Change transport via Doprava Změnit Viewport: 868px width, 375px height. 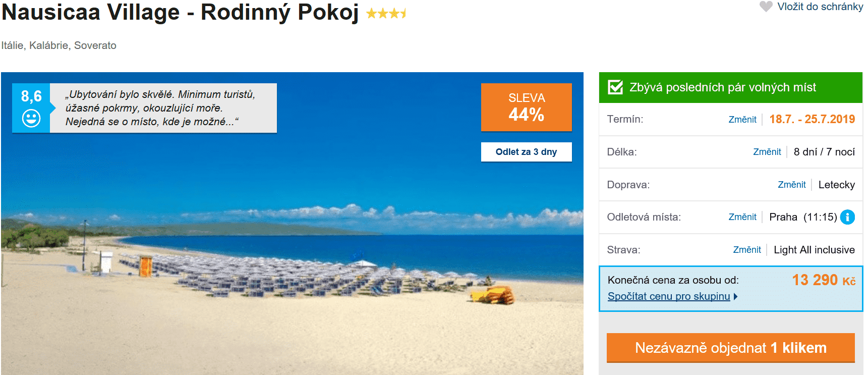click(791, 185)
